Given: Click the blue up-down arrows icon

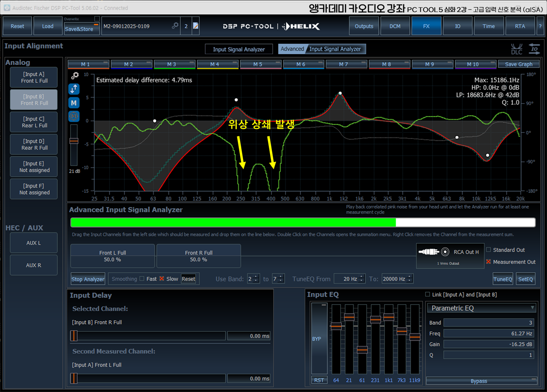Looking at the screenshot, I should click(74, 89).
